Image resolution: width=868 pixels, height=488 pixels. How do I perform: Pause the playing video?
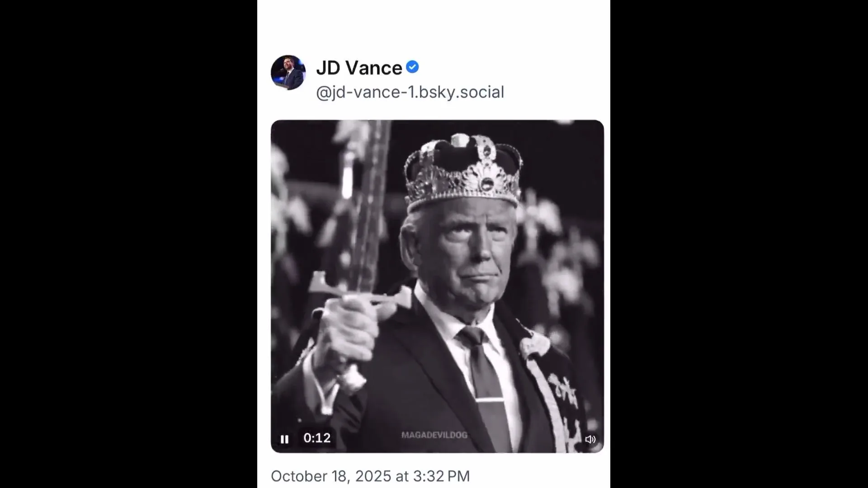(x=284, y=439)
